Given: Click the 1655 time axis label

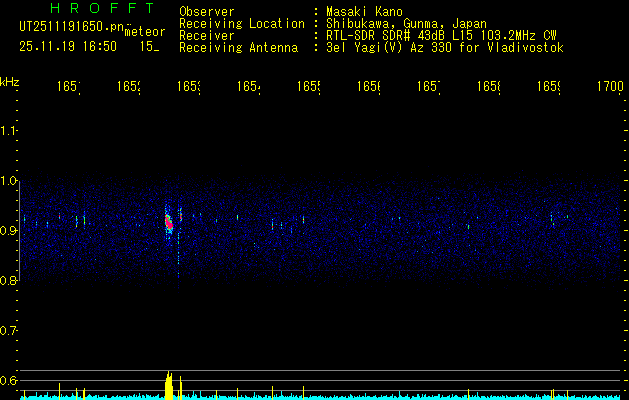Looking at the screenshot, I should point(308,86).
